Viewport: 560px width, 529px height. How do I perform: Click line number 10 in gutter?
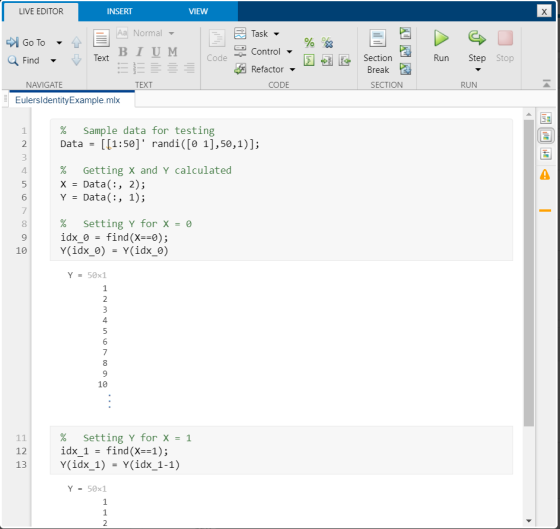(21, 251)
